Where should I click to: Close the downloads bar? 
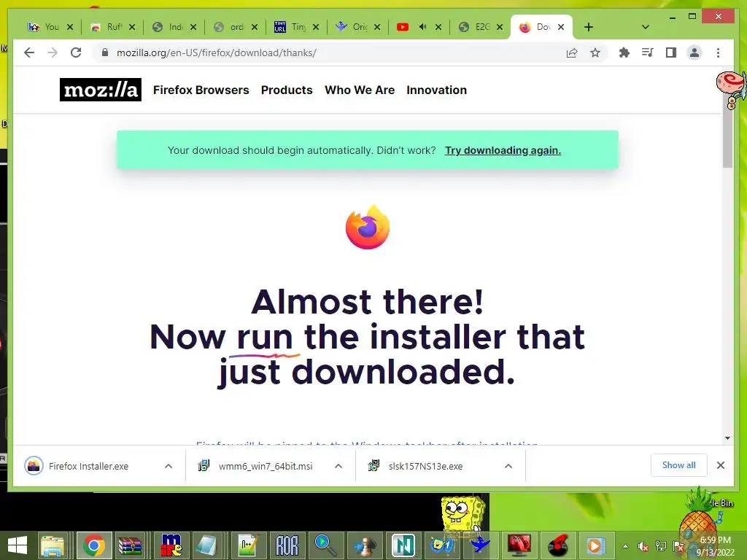click(x=721, y=465)
